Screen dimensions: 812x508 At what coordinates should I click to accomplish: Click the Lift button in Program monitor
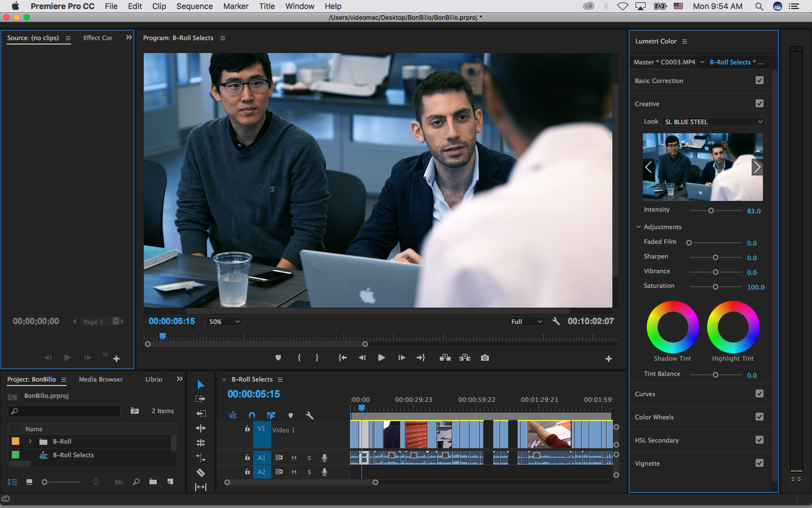[445, 358]
